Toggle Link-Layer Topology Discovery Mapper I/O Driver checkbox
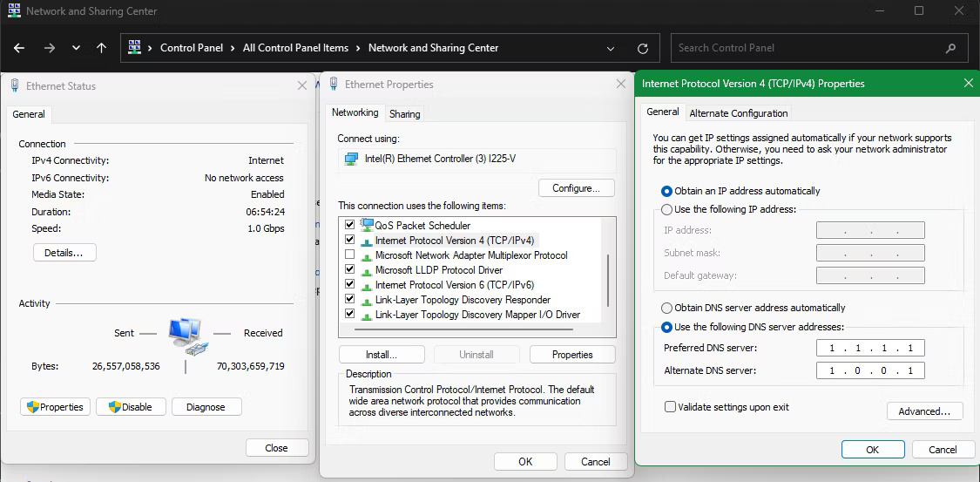 (x=349, y=314)
